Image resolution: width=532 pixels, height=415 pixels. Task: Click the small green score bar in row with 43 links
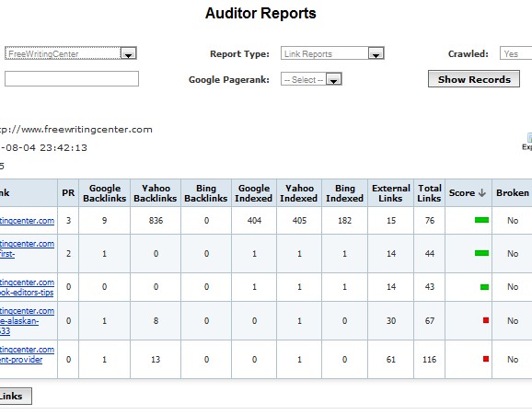click(484, 287)
